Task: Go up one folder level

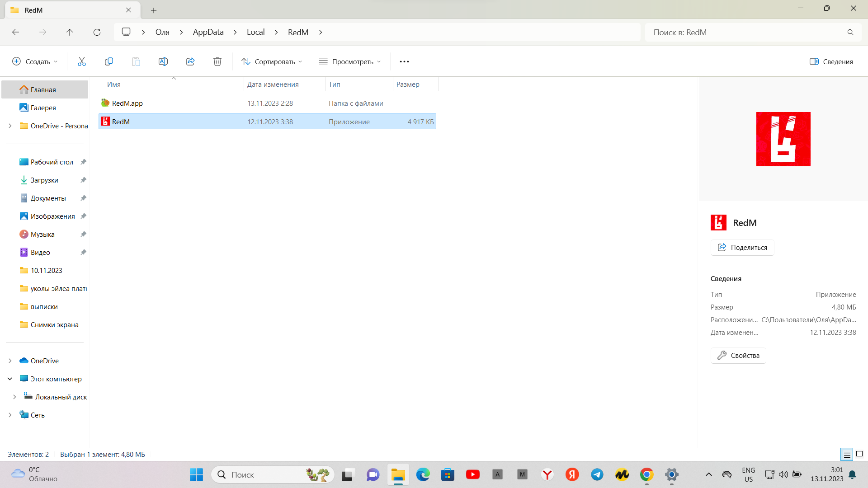Action: [70, 32]
